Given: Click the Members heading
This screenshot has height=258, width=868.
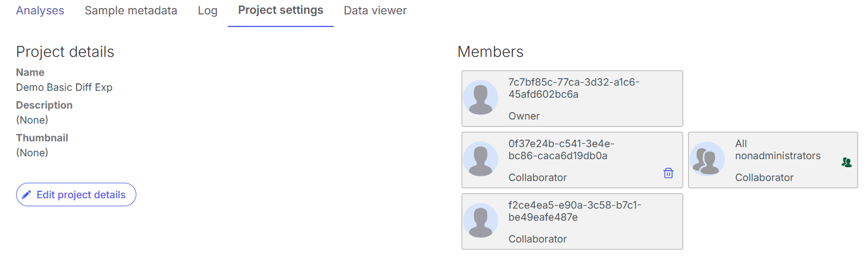Looking at the screenshot, I should [x=490, y=52].
